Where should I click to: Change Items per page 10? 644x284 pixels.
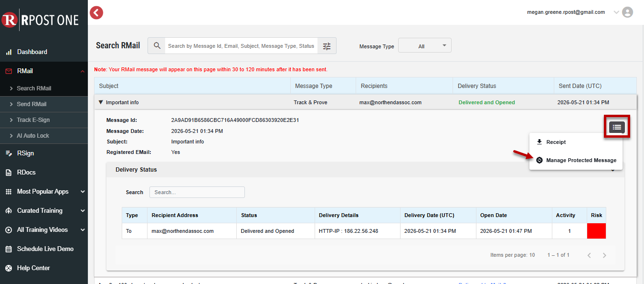513,255
